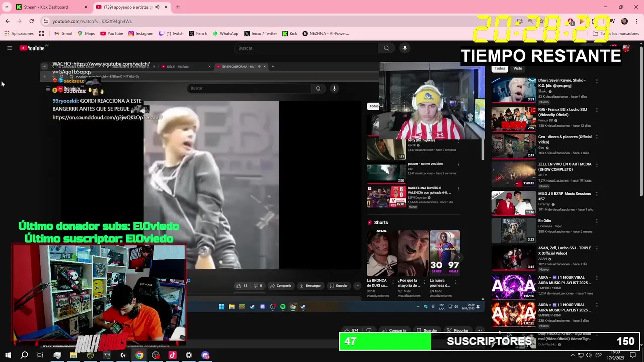Open Task View on the taskbar
Screen dimensions: 644x362
coord(40,355)
